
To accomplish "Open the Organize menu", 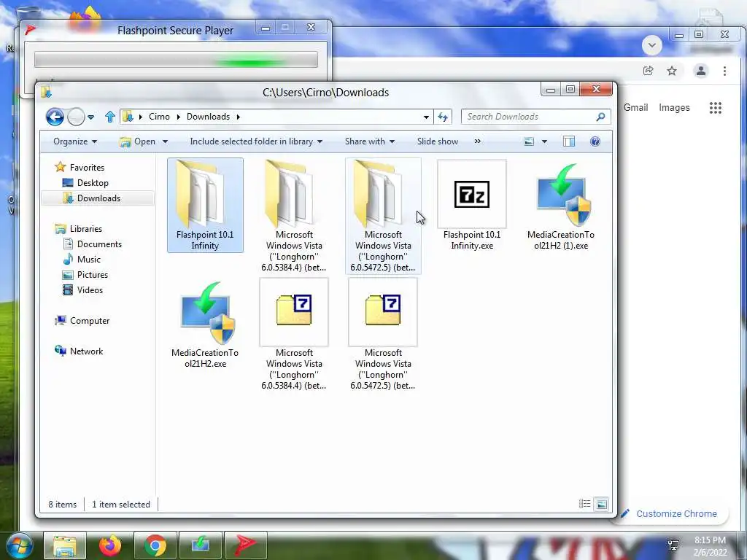I will (x=75, y=141).
